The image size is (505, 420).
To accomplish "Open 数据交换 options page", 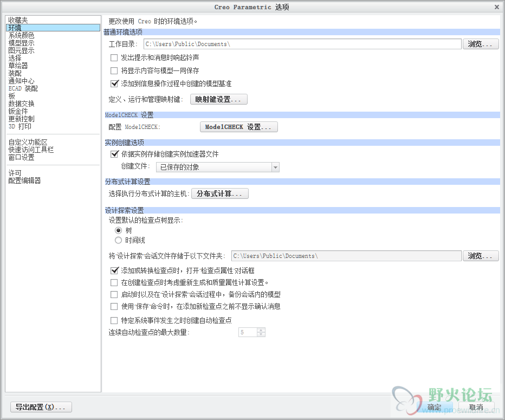I will tap(21, 104).
